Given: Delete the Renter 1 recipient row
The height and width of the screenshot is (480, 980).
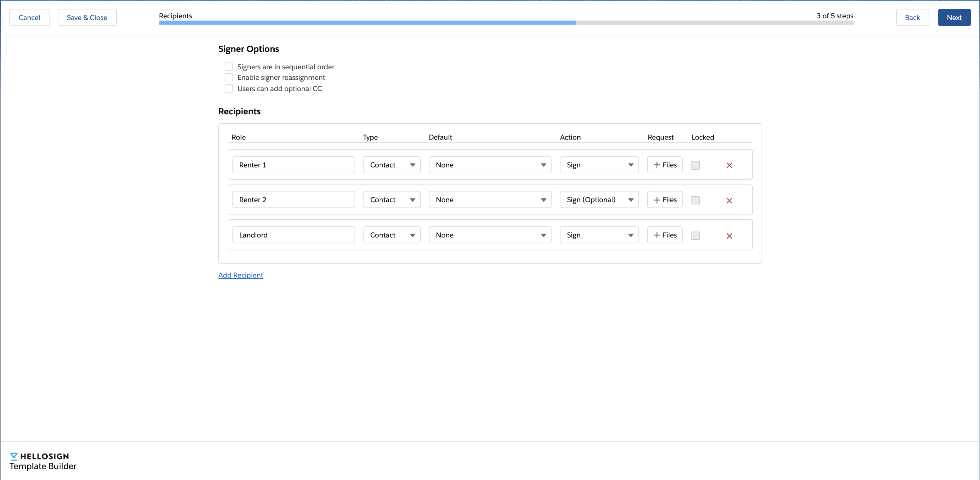Looking at the screenshot, I should coord(729,165).
